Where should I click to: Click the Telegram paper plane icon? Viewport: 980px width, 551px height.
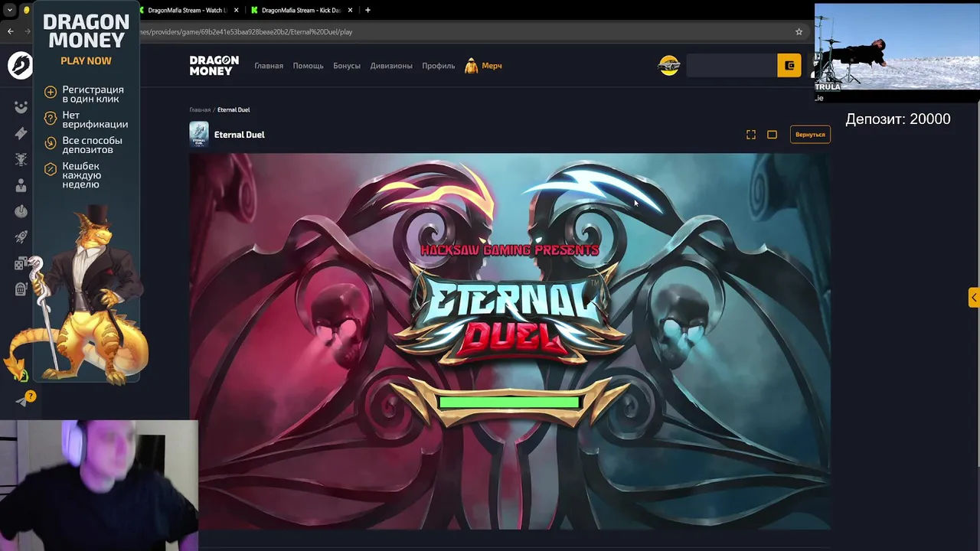pos(21,402)
